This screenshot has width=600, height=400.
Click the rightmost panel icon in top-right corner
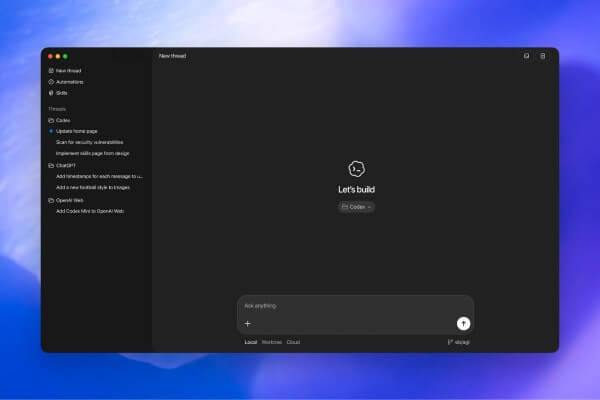(x=543, y=56)
